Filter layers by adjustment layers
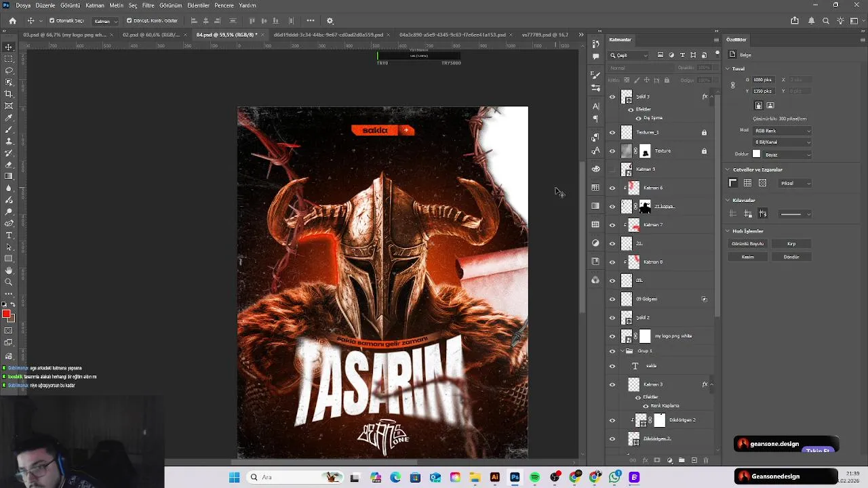The height and width of the screenshot is (488, 868). pyautogui.click(x=671, y=55)
